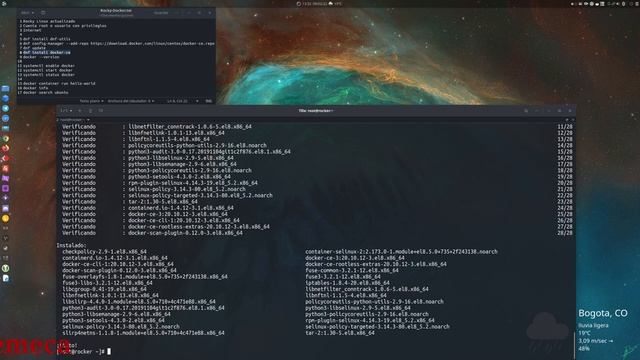The height and width of the screenshot is (360, 640).
Task: Click Guardar in the text editor header
Action: (161, 13)
